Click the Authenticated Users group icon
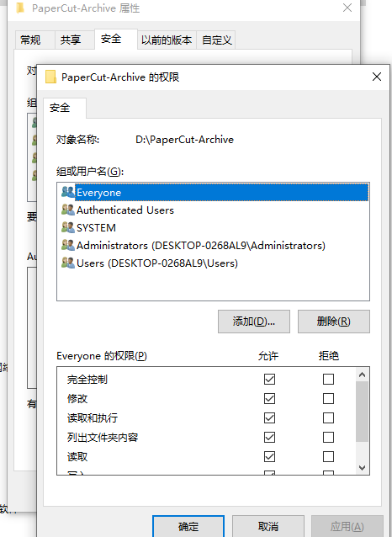Image resolution: width=392 pixels, height=537 pixels. click(x=68, y=210)
